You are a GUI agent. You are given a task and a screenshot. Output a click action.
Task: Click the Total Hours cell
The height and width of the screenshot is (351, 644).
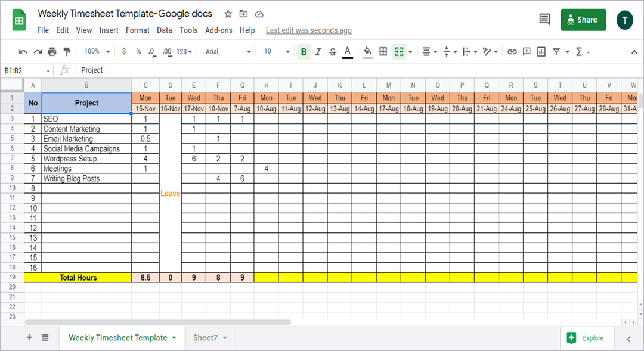coord(78,278)
